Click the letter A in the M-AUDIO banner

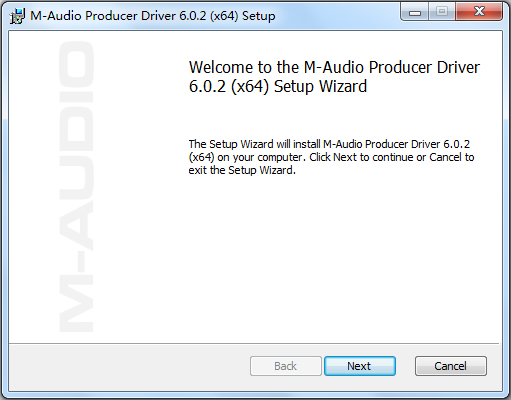(76, 225)
